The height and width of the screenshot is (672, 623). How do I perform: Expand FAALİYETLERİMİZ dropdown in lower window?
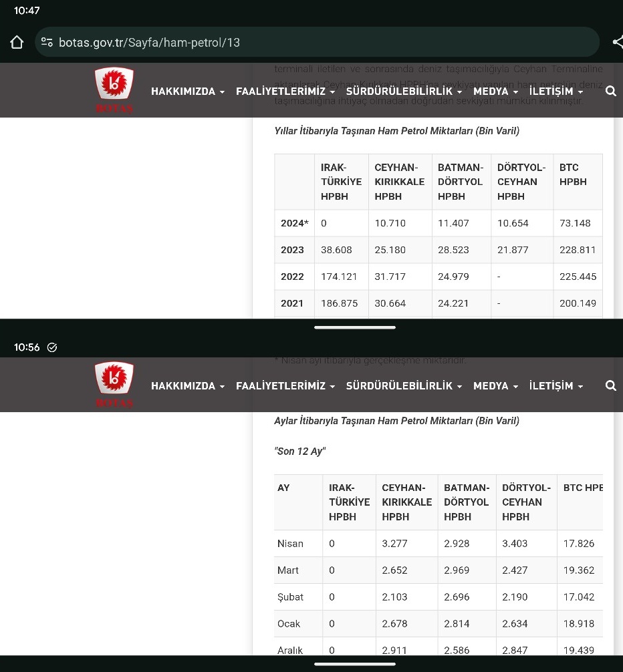point(285,386)
